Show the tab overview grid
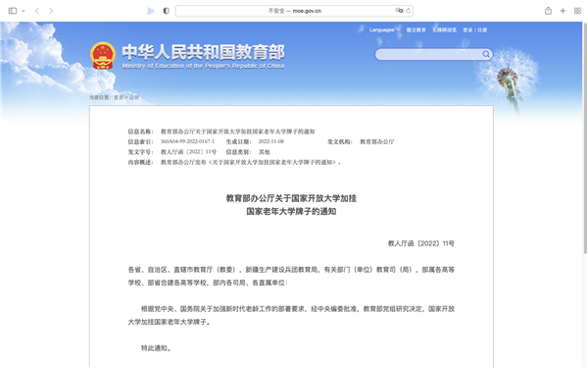 (x=577, y=11)
